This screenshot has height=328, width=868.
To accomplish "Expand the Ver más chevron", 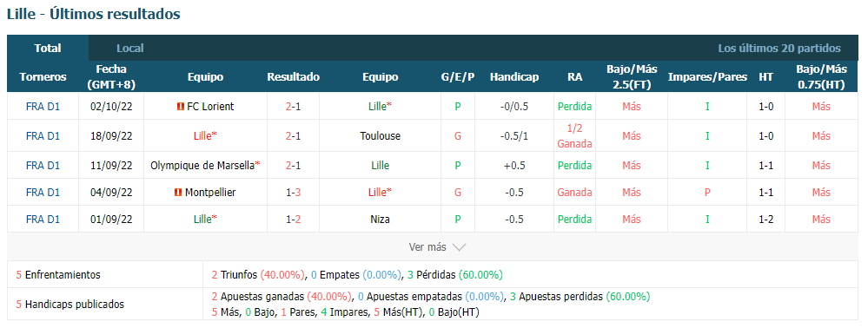I will click(459, 247).
